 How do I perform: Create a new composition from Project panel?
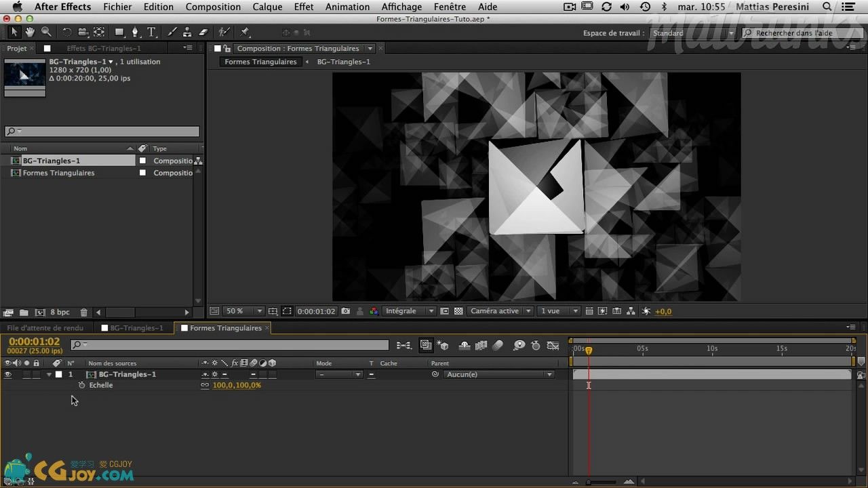pyautogui.click(x=40, y=312)
